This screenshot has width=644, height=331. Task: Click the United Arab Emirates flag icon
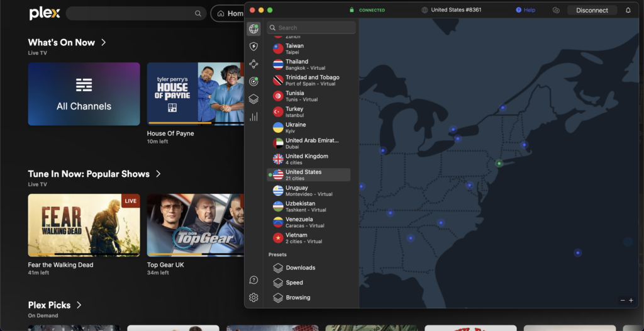point(278,143)
